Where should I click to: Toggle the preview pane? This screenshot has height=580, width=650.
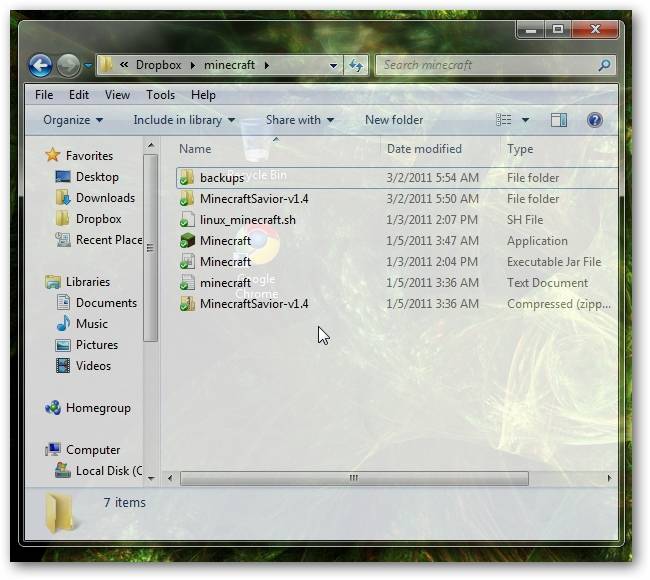point(558,120)
